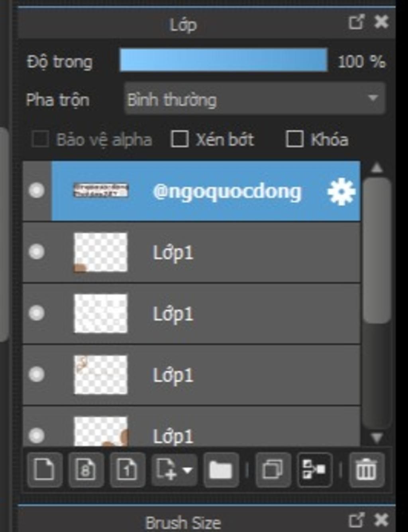
Task: Undock the Lớp panel
Action: [x=356, y=22]
